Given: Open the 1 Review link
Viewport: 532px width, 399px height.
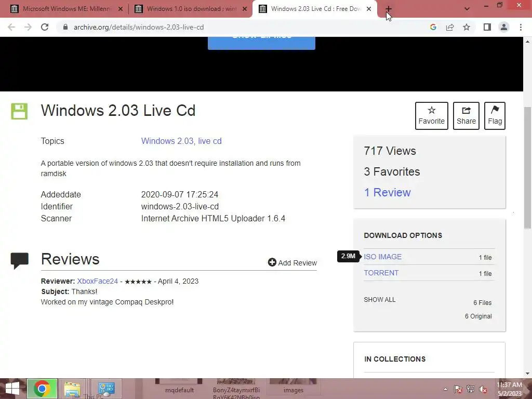Looking at the screenshot, I should click(x=387, y=192).
